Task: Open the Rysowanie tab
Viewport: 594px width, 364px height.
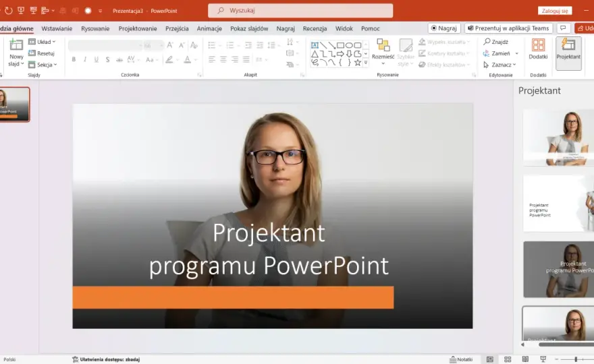Action: click(95, 28)
